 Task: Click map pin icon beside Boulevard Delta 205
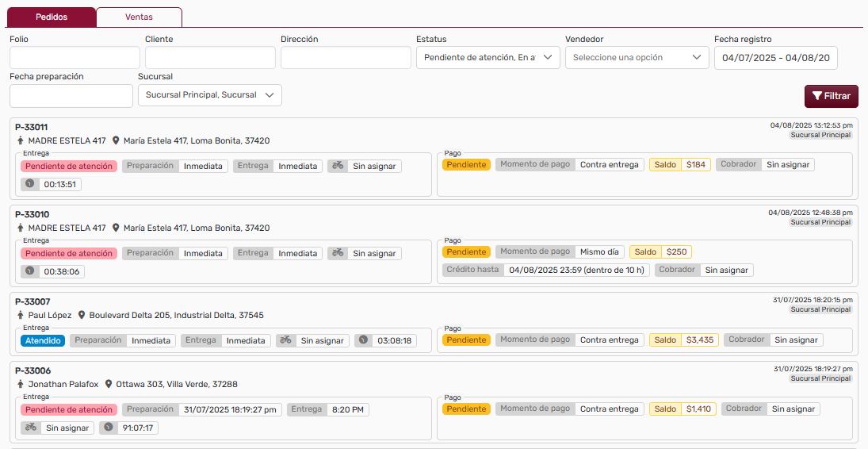click(81, 315)
